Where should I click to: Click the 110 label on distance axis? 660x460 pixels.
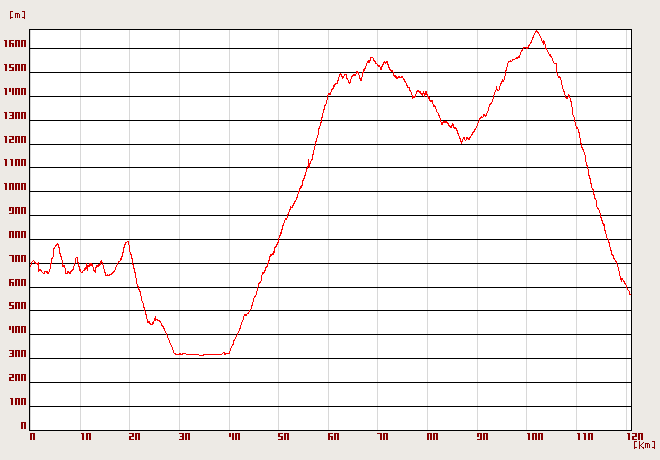585,436
